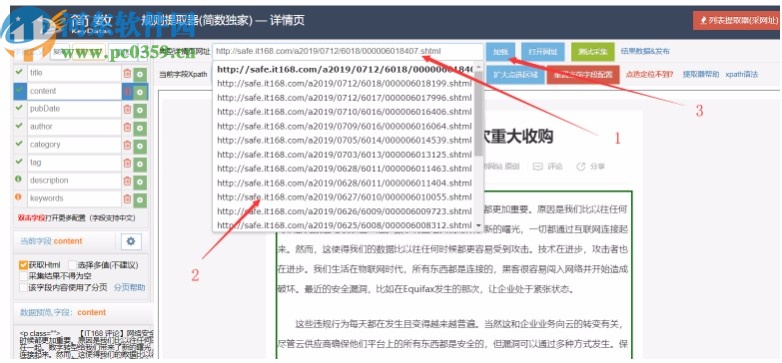Delete the content field via its trash icon
The width and height of the screenshot is (782, 363).
click(127, 91)
